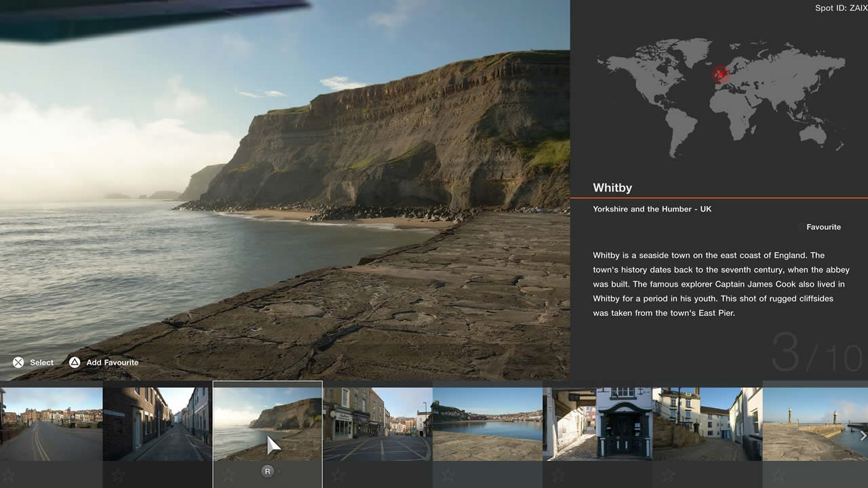Click star icon under the harbour thumbnail

pyautogui.click(x=448, y=475)
